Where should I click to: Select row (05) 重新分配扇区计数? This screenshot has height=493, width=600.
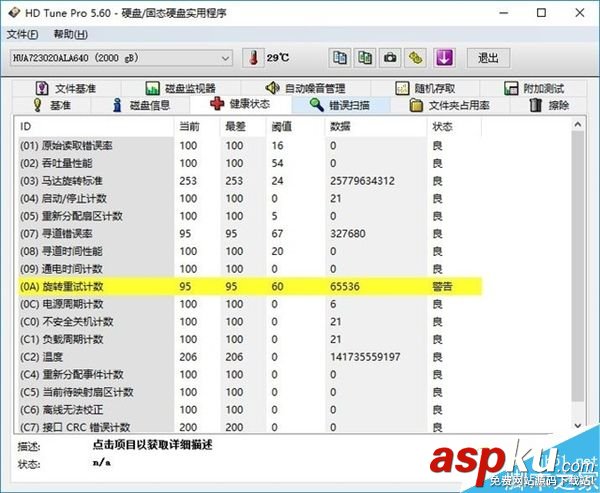[249, 216]
